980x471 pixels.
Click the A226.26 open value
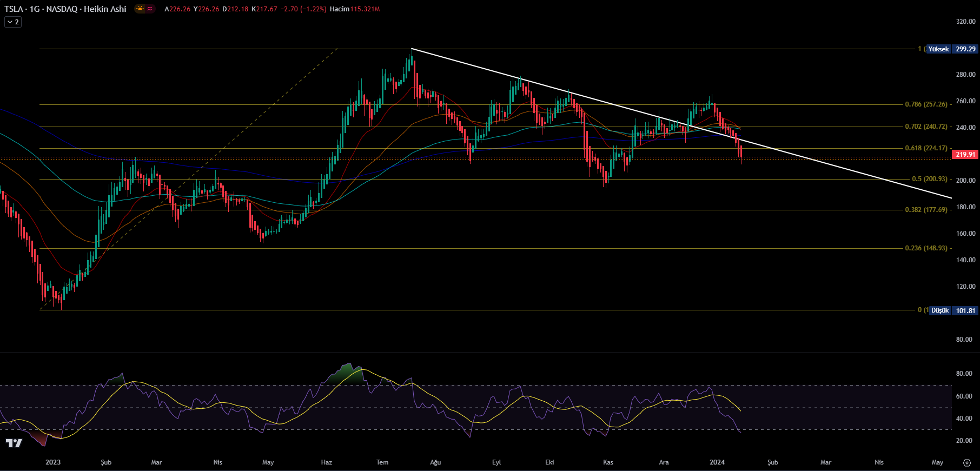coord(177,9)
